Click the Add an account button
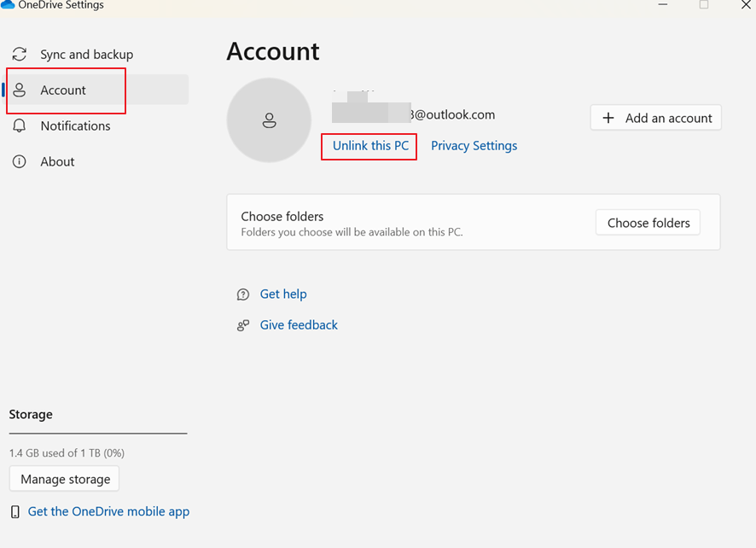Screen dimensions: 756x548 pos(655,118)
